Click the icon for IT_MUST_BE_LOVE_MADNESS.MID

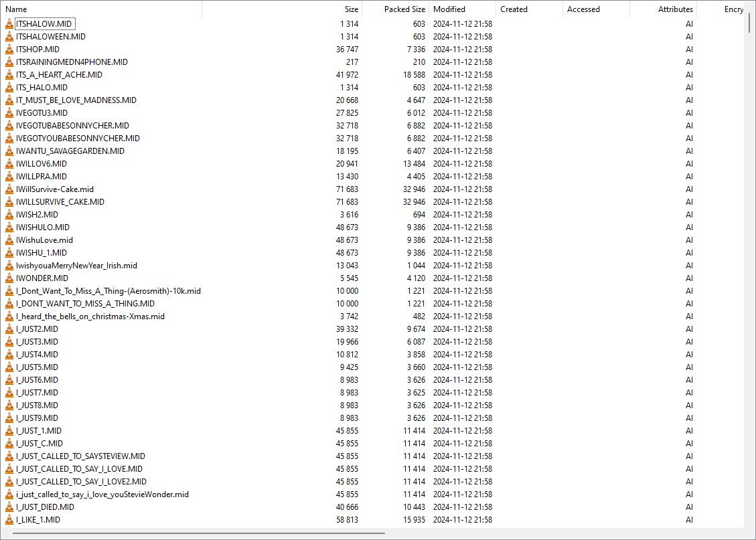pyautogui.click(x=9, y=100)
